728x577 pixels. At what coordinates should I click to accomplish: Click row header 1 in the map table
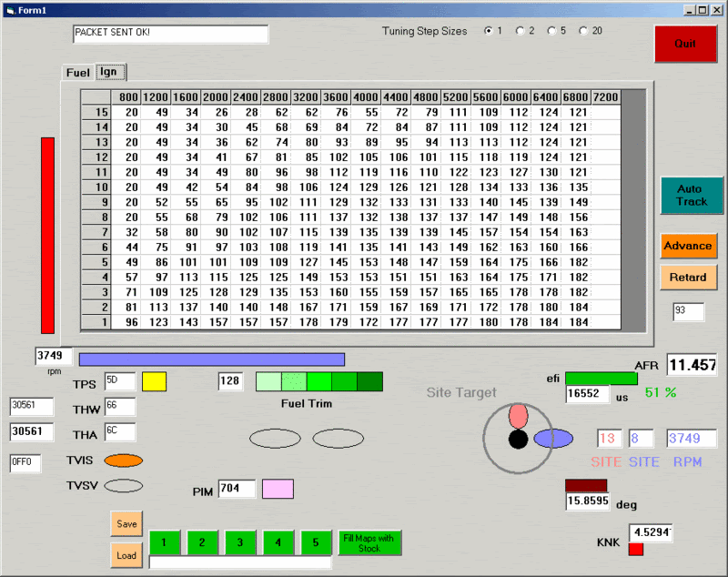[x=96, y=322]
